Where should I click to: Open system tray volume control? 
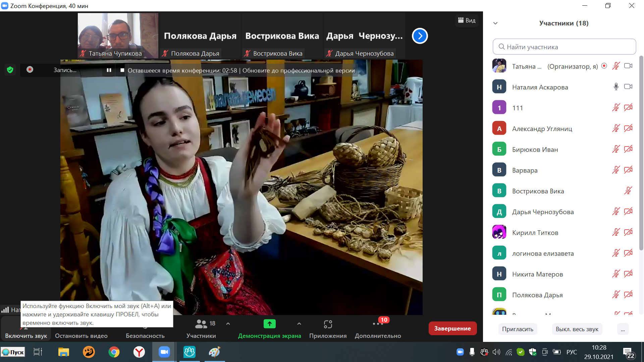pyautogui.click(x=496, y=352)
